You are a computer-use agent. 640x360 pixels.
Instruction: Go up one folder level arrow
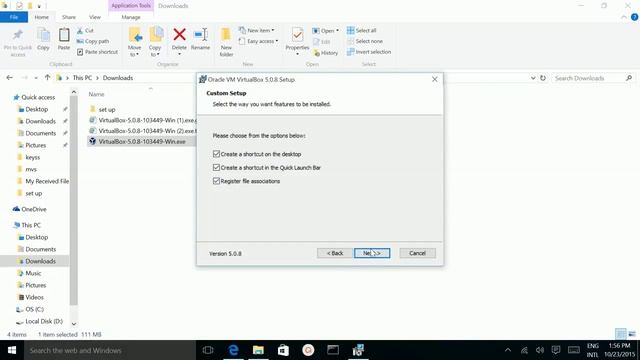click(x=47, y=78)
